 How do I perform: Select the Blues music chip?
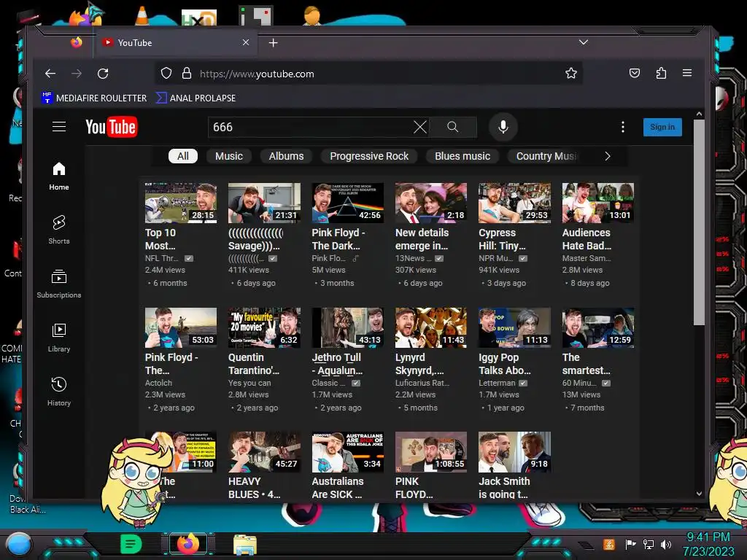click(x=462, y=156)
